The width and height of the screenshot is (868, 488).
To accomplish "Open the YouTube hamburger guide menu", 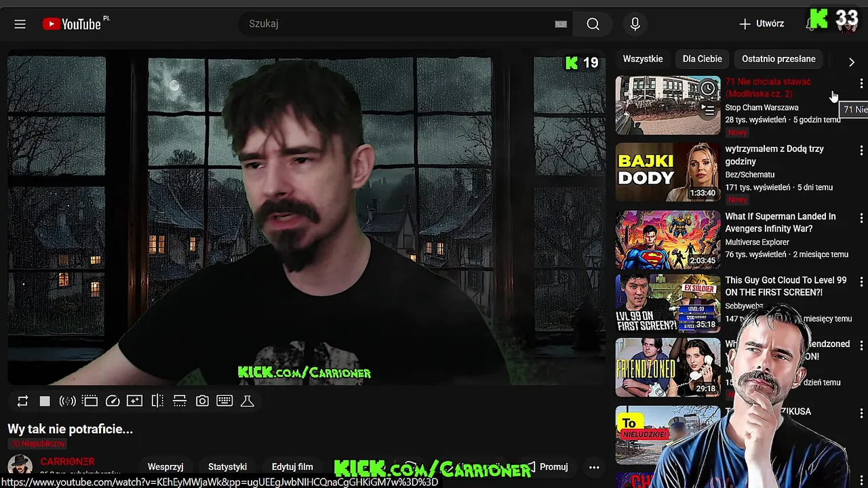I will pos(20,24).
